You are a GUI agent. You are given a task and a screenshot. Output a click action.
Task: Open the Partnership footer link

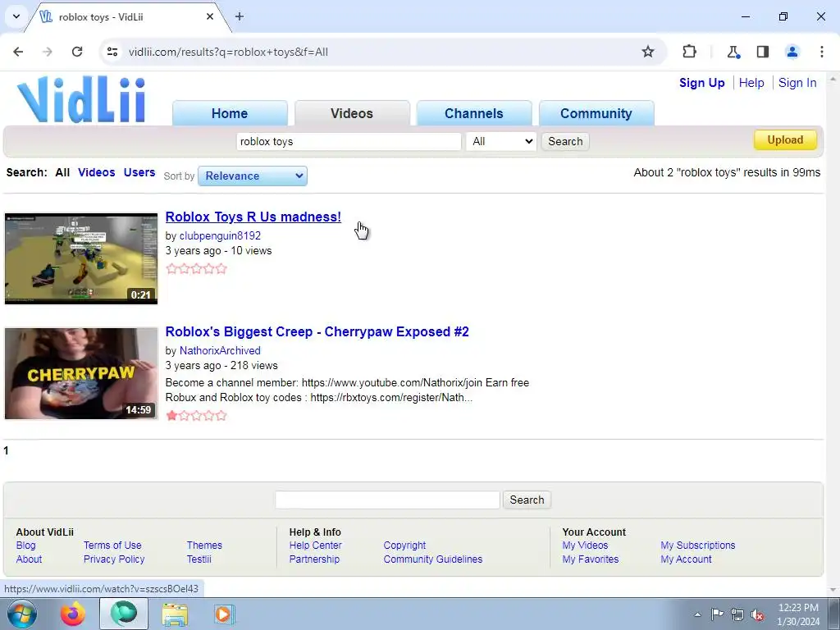pos(314,559)
